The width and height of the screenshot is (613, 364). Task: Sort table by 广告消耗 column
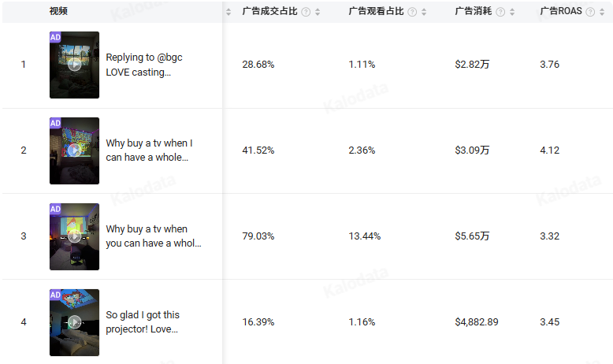tap(512, 12)
